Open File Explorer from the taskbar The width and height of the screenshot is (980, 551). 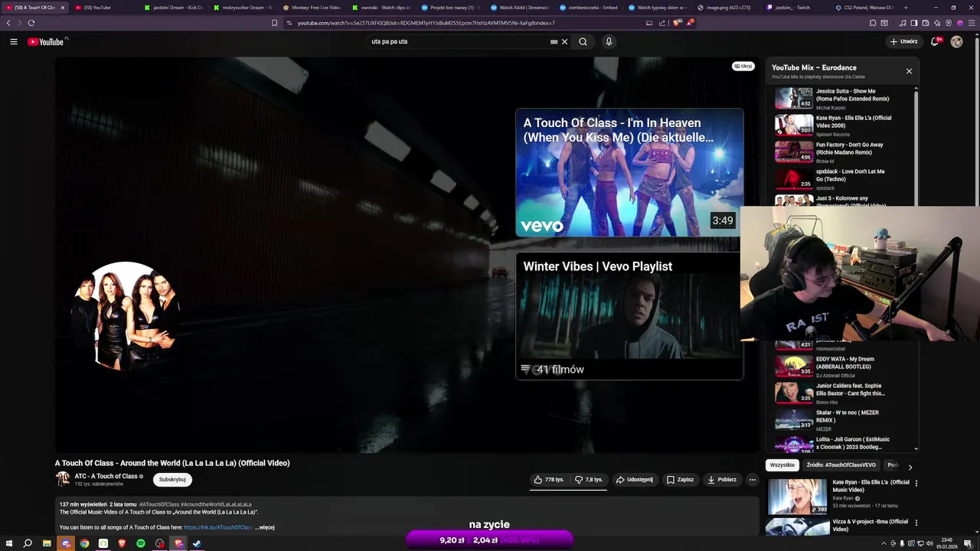click(47, 543)
